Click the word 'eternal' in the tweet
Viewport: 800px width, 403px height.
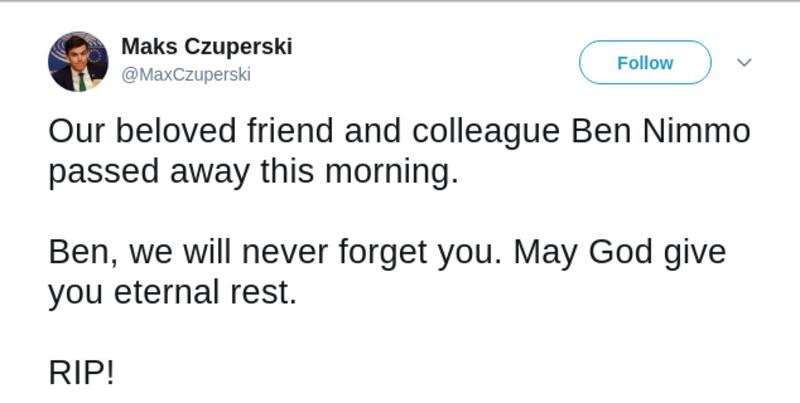coord(167,294)
